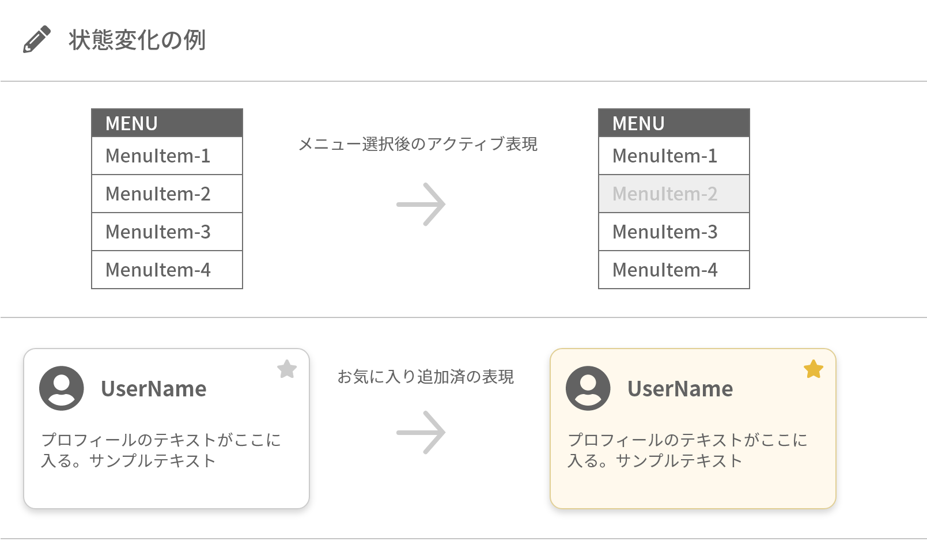Click the highlighted MenuItem-2 in right menu

[x=674, y=194]
